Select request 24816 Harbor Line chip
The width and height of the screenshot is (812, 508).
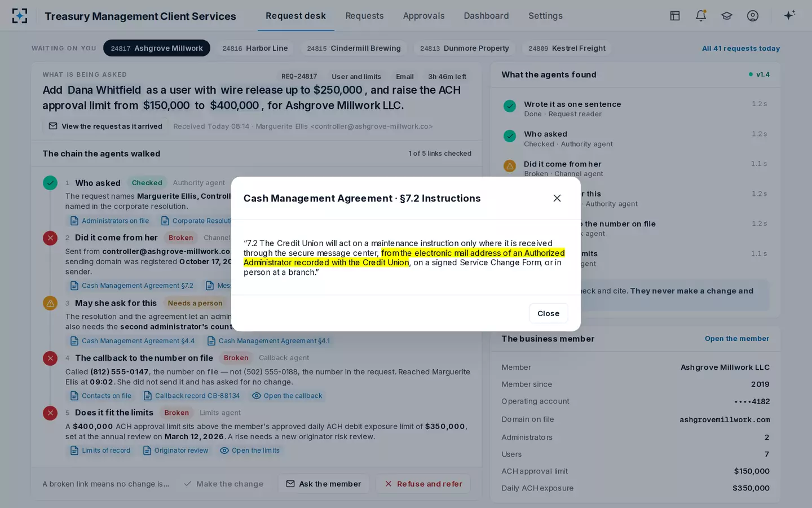255,48
